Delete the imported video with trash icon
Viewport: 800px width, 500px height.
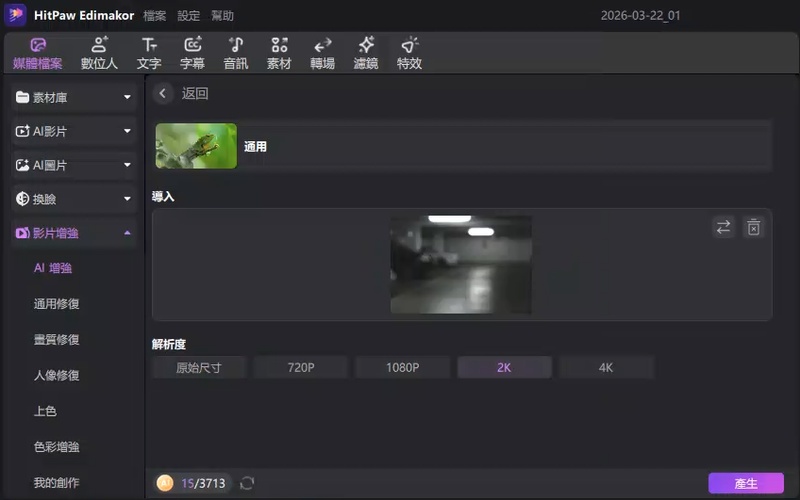coord(754,227)
